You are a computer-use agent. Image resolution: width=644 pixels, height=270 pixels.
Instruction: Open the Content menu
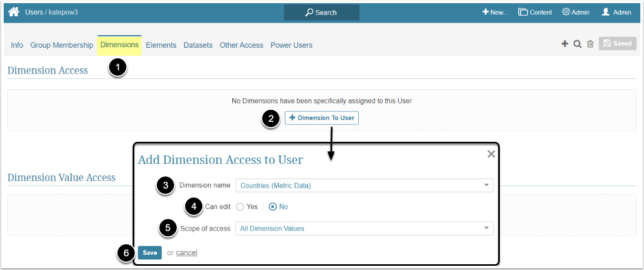pos(535,12)
